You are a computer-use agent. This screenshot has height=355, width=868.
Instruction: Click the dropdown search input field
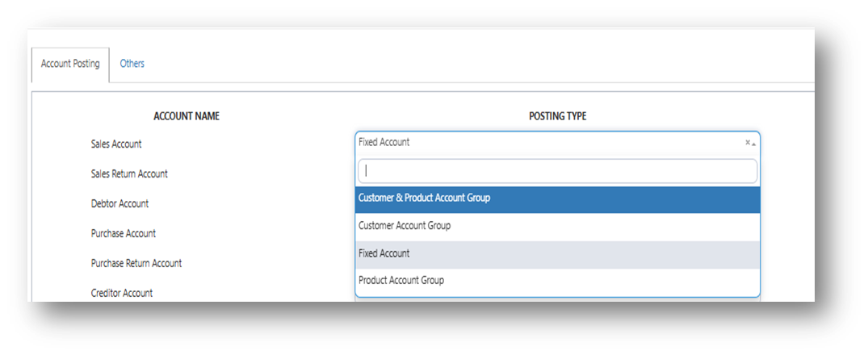tap(557, 171)
